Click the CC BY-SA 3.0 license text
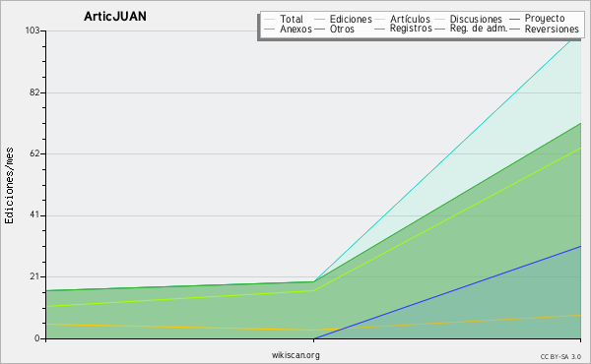Screen dimensions: 591x364 560,357
